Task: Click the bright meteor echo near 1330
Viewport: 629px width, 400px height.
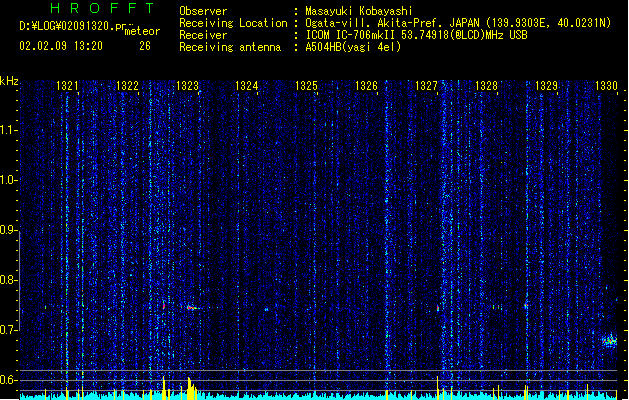Action: click(x=610, y=341)
